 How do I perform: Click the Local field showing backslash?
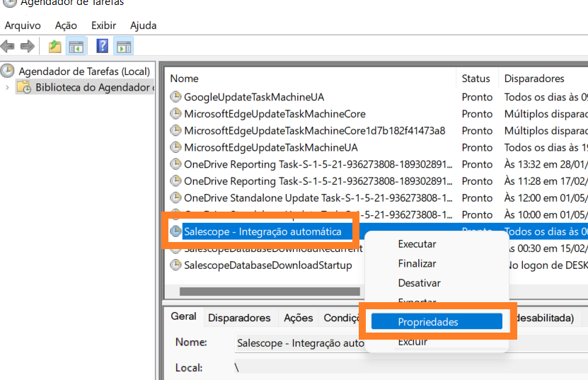[x=411, y=368]
